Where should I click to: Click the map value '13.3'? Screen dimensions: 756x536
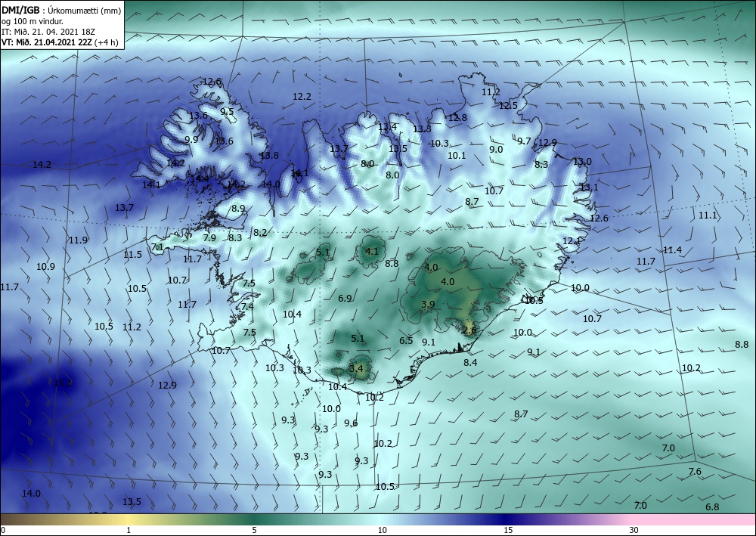pyautogui.click(x=422, y=129)
